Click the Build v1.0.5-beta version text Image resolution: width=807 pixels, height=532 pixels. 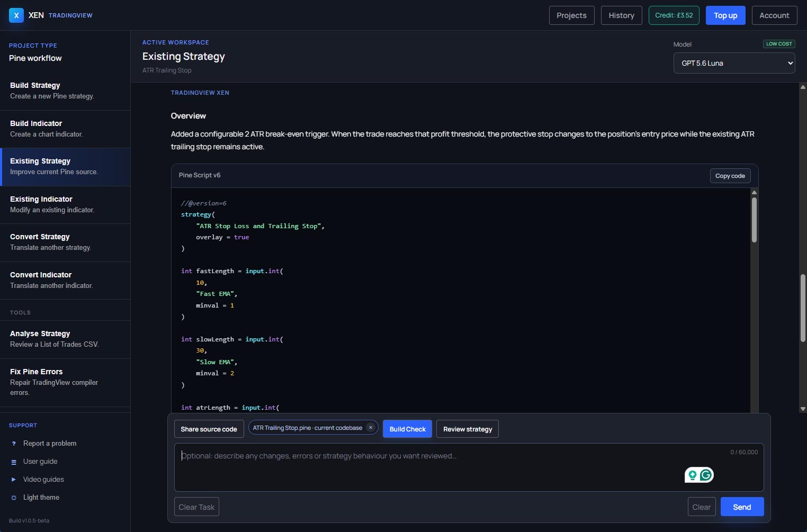(29, 521)
